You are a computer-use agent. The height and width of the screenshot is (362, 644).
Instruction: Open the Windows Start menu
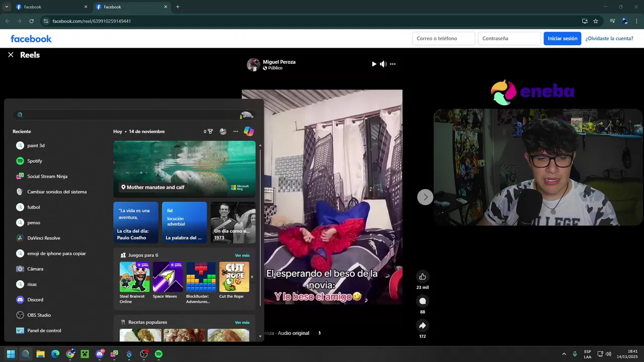[x=11, y=354]
